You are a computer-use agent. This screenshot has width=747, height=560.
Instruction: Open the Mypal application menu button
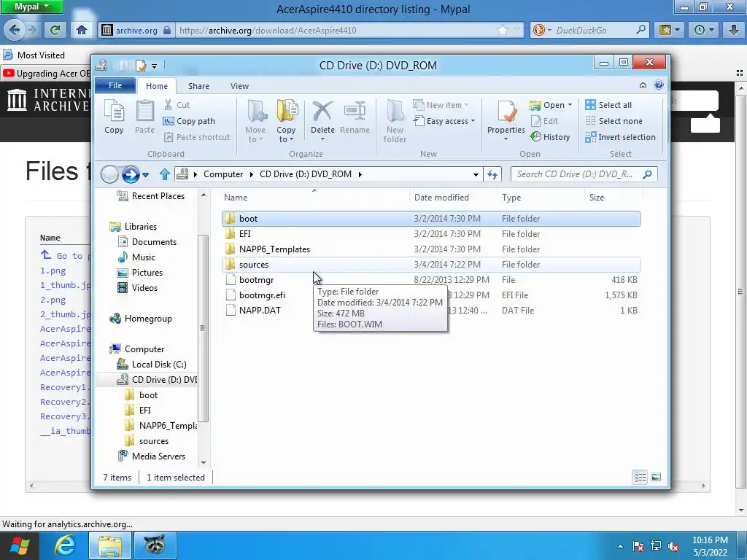pyautogui.click(x=31, y=7)
